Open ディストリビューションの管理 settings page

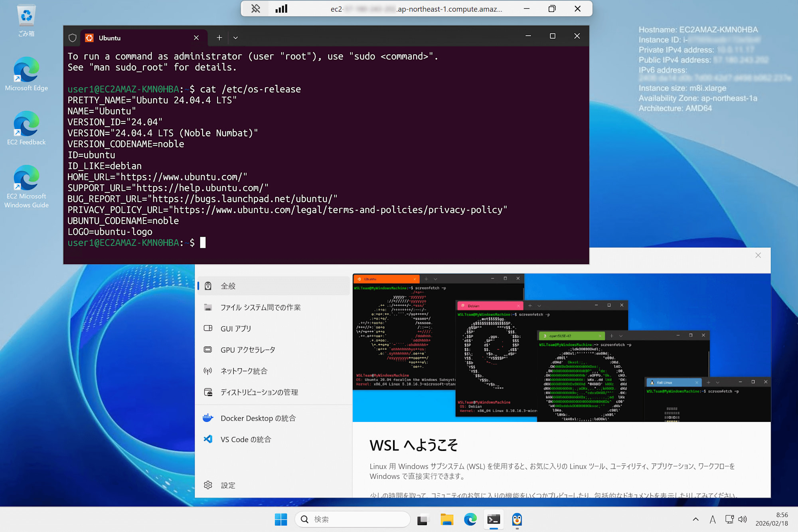pyautogui.click(x=259, y=392)
